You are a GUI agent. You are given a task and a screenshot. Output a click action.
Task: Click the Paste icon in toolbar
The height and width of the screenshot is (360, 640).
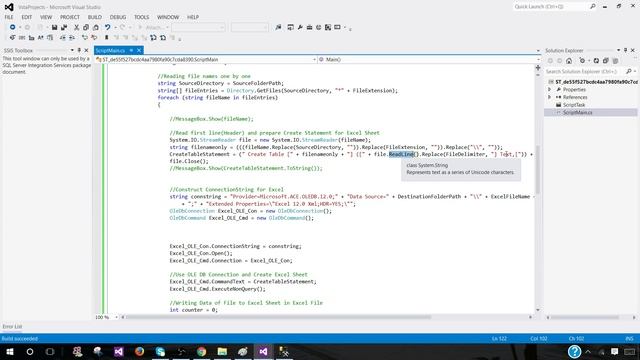tap(96, 27)
